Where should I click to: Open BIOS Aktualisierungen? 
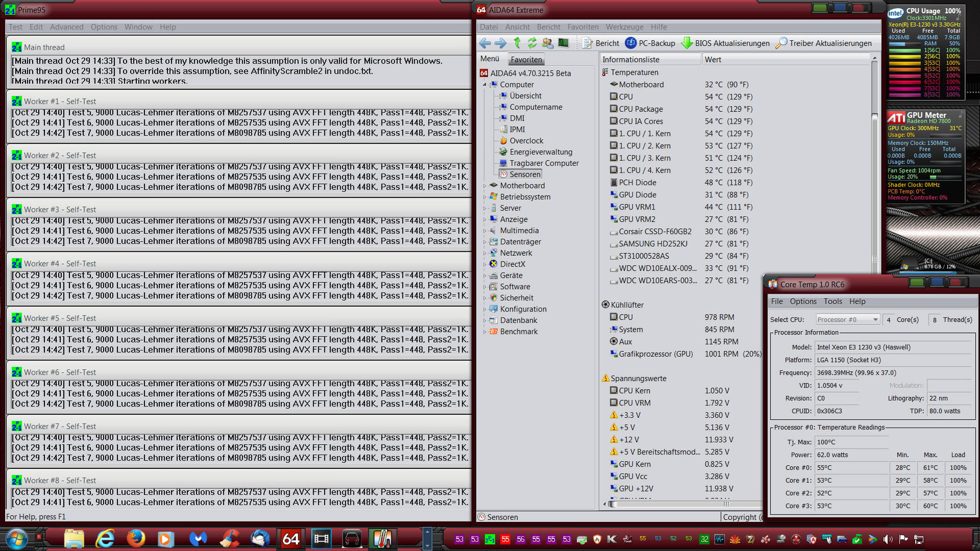click(x=726, y=43)
